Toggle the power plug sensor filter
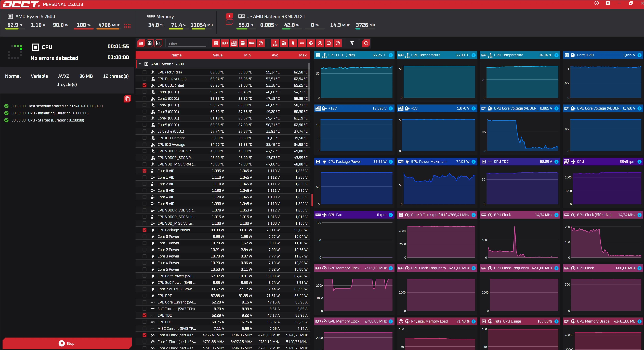Image resolution: width=644 pixels, height=350 pixels. [x=293, y=43]
